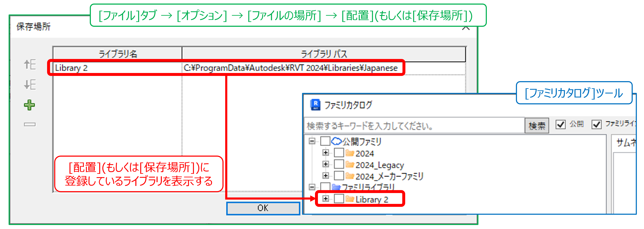644x229 pixels.
Task: Select 2024_Legacy label in tree
Action: coord(379,165)
